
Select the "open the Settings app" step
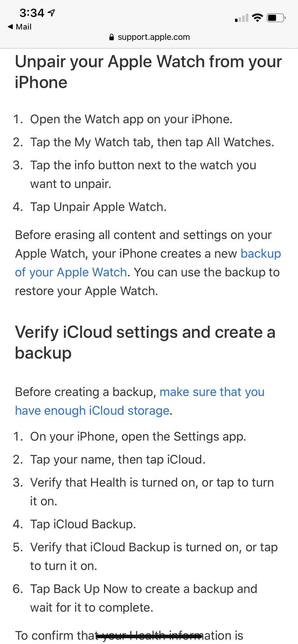point(138,437)
